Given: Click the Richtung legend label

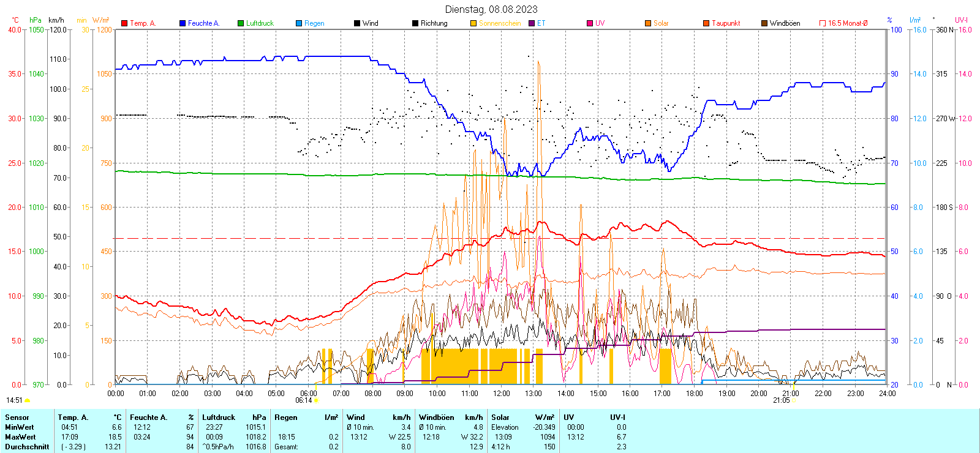Looking at the screenshot, I should [x=434, y=23].
